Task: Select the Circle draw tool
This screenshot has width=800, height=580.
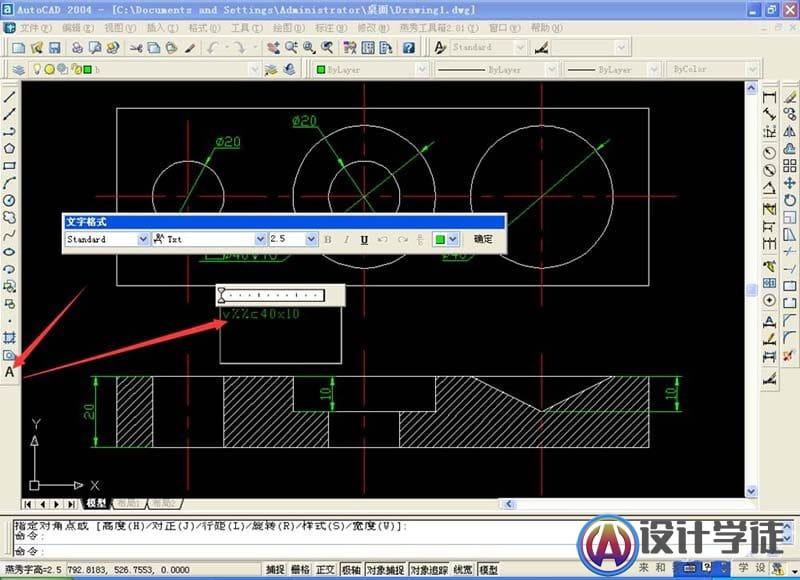Action: (9, 200)
